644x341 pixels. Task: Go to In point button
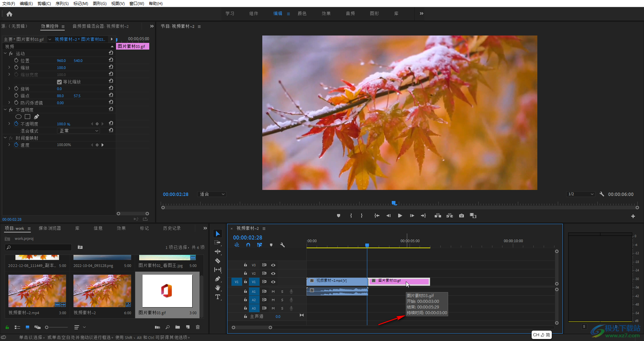point(377,216)
